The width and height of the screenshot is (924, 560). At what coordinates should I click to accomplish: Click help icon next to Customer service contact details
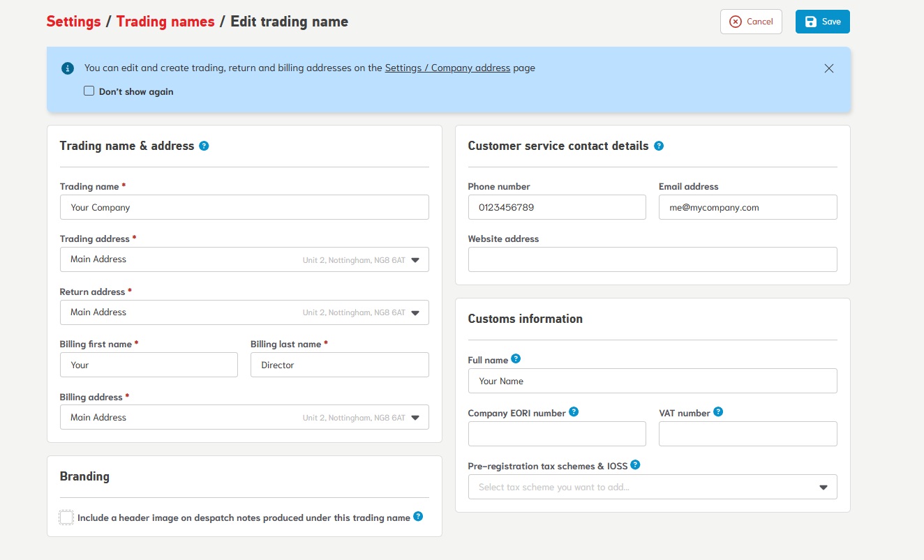click(x=659, y=146)
